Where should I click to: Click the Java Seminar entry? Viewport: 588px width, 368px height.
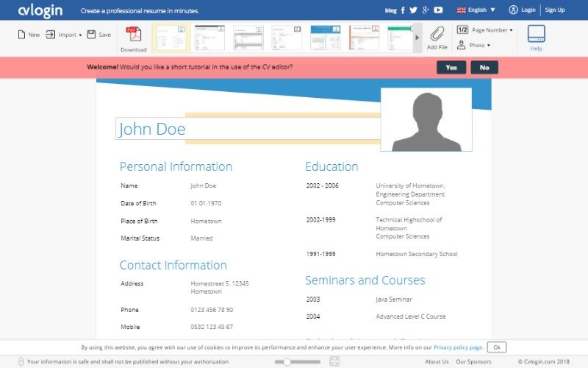click(x=394, y=300)
